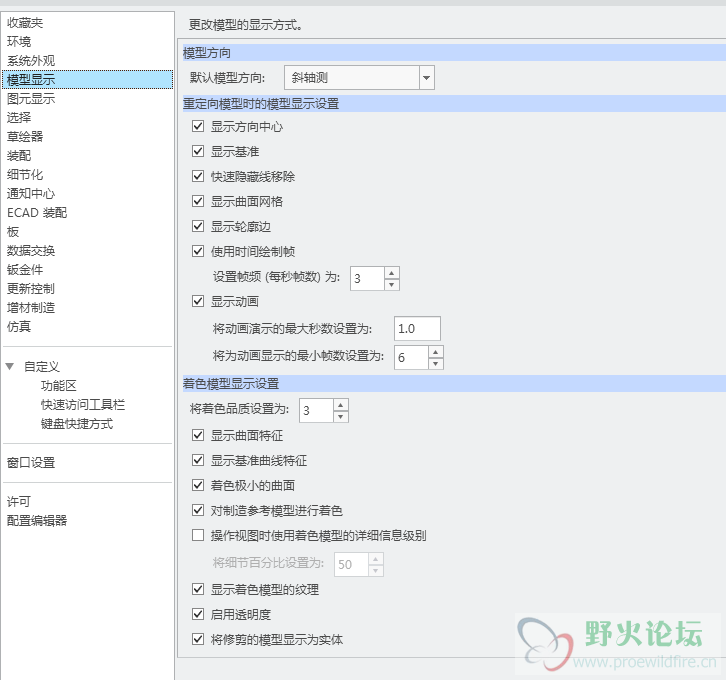Click the 设置帧频 value field
Screen dimensions: 726x680
click(x=368, y=278)
